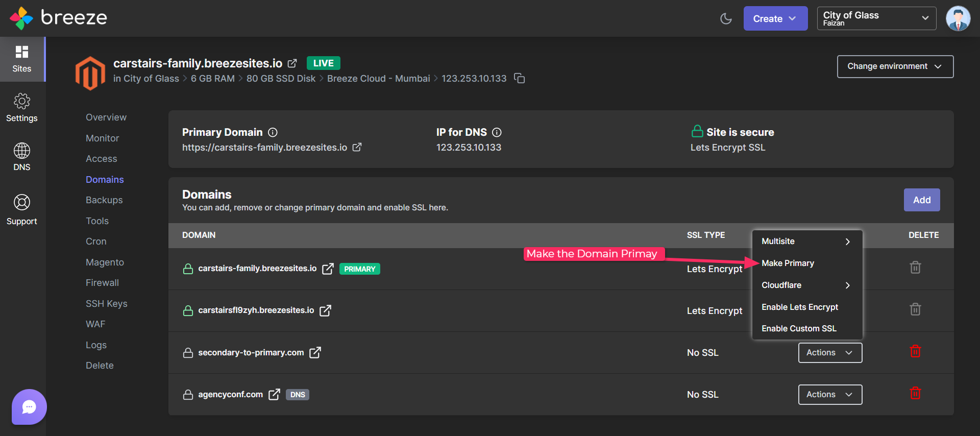Open the DNS globe section
Image resolution: width=980 pixels, height=436 pixels.
tap(22, 157)
